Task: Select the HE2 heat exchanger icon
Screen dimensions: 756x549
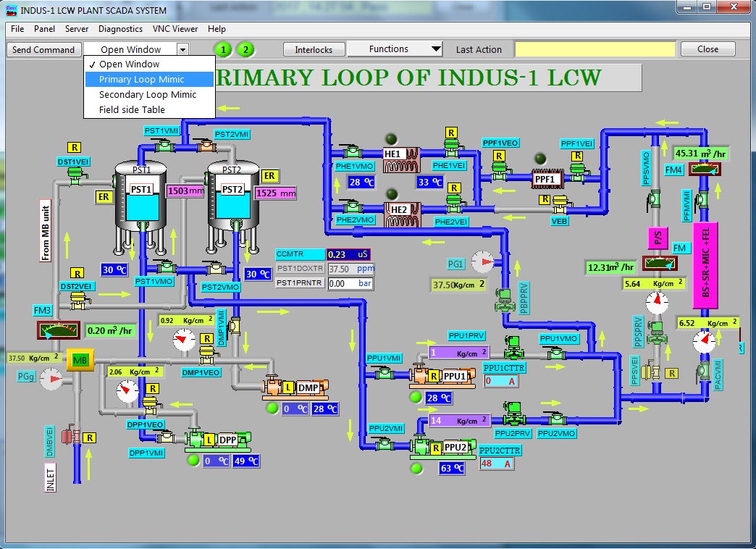Action: [402, 214]
